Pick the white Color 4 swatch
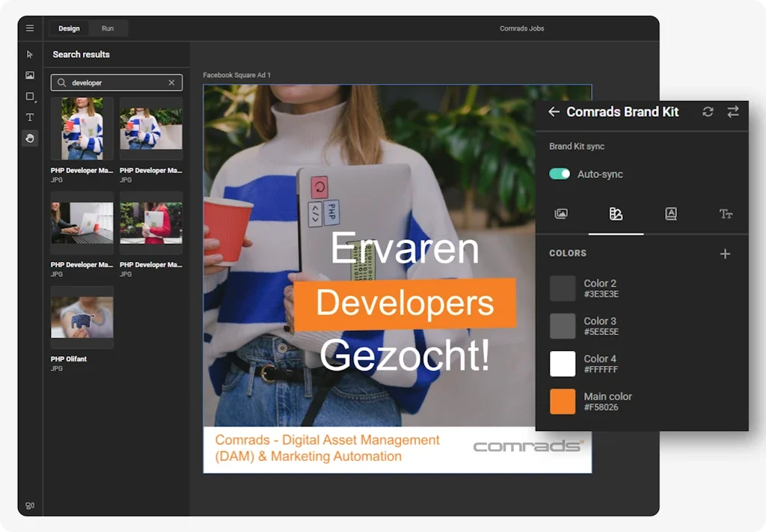 pyautogui.click(x=563, y=364)
